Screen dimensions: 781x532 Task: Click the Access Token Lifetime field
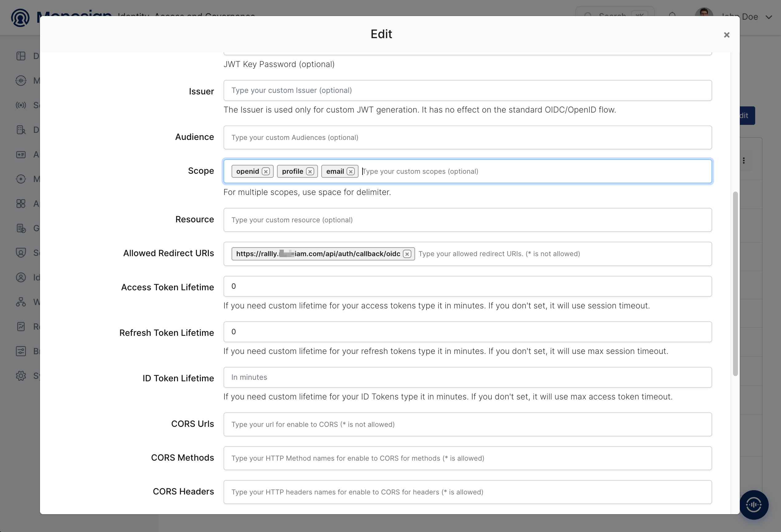[x=467, y=286]
